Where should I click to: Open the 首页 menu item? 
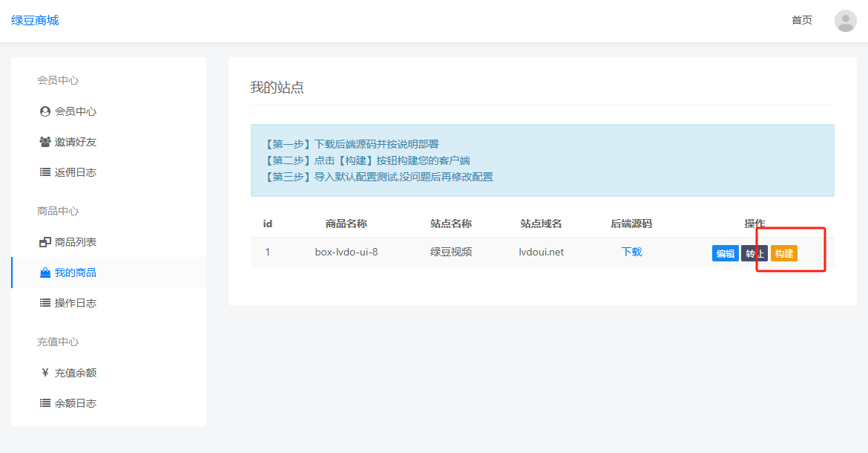pyautogui.click(x=801, y=20)
